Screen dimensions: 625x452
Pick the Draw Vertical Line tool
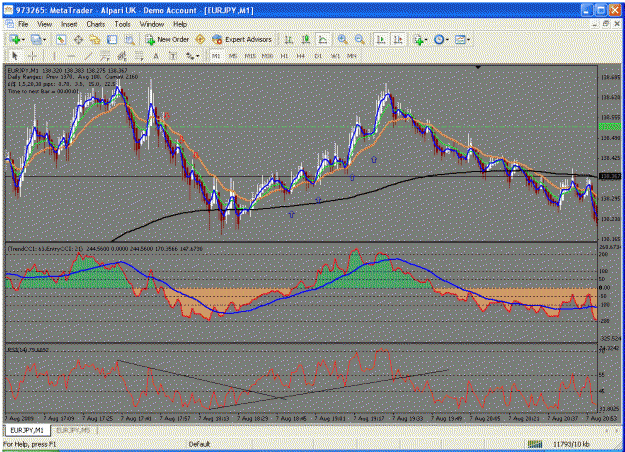(x=55, y=56)
